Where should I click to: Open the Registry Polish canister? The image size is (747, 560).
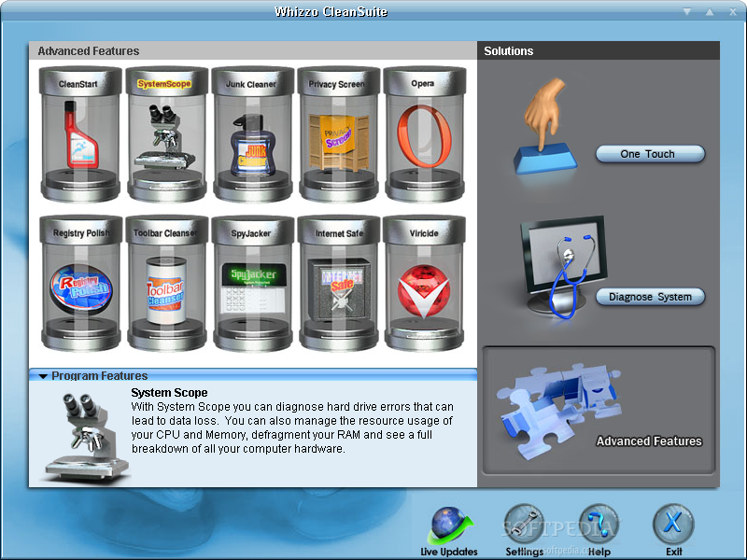[80, 284]
